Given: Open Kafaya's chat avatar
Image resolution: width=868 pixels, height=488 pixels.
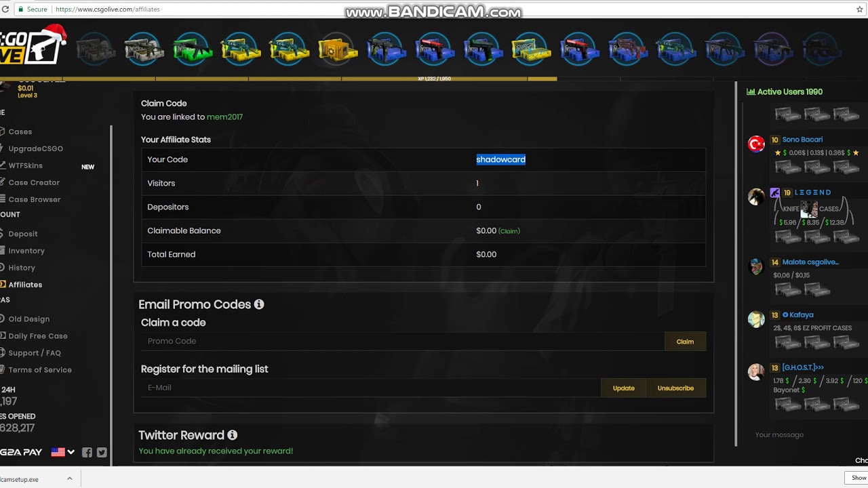Looking at the screenshot, I should click(756, 319).
